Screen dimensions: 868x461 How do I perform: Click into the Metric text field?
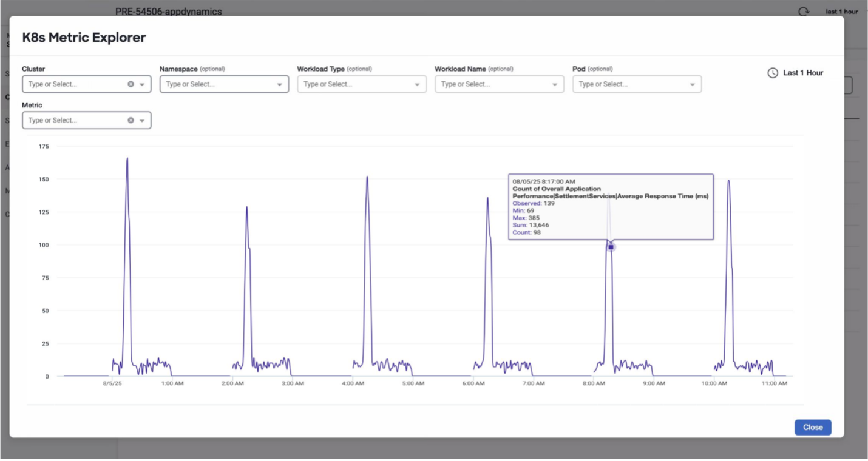click(73, 121)
